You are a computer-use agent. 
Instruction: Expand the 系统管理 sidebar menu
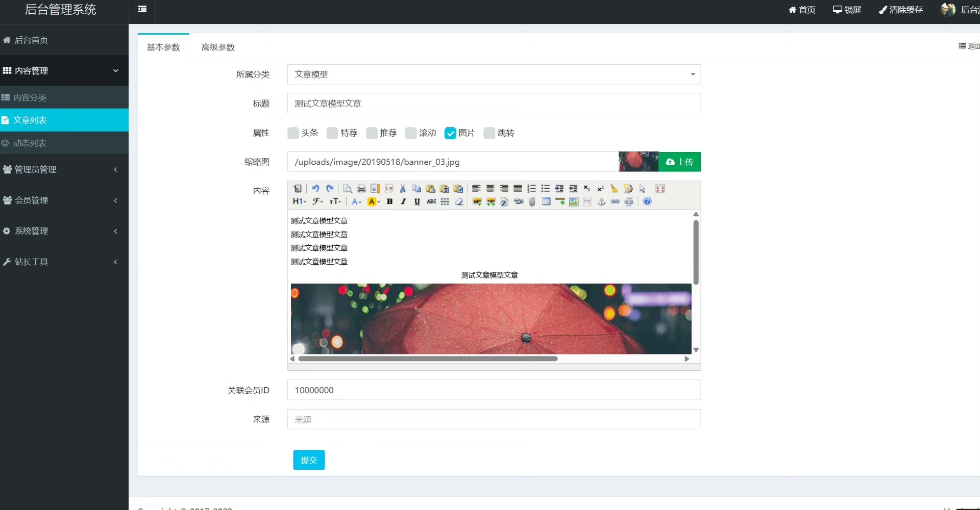click(x=64, y=231)
